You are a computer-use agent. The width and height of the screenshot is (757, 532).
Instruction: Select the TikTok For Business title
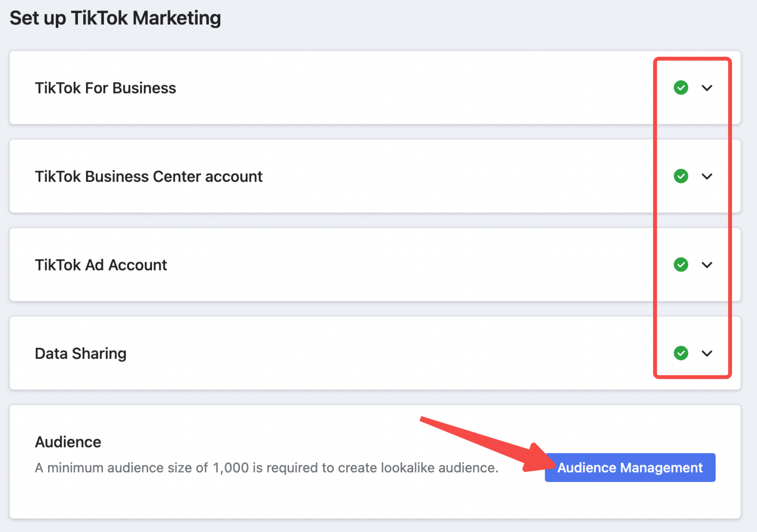click(105, 88)
